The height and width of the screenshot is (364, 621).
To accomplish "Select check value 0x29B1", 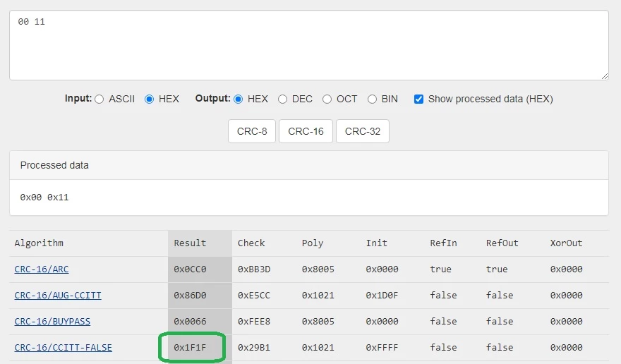I will (x=254, y=348).
